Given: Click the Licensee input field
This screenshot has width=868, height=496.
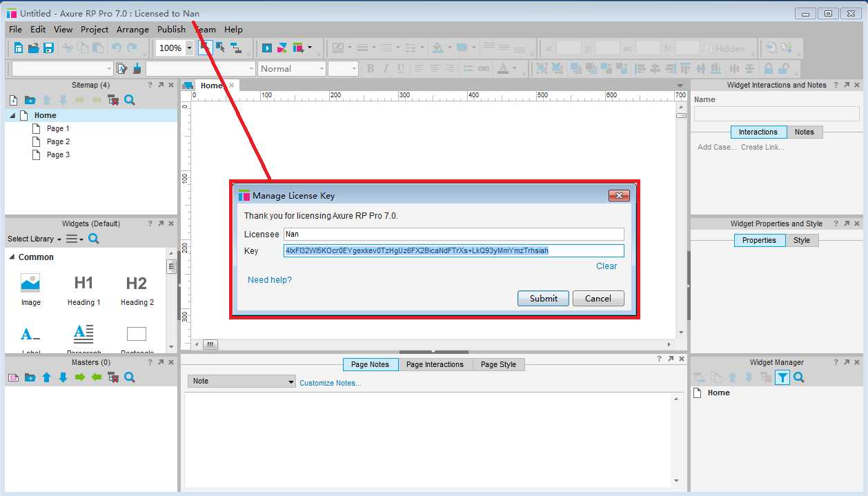Looking at the screenshot, I should (x=453, y=234).
